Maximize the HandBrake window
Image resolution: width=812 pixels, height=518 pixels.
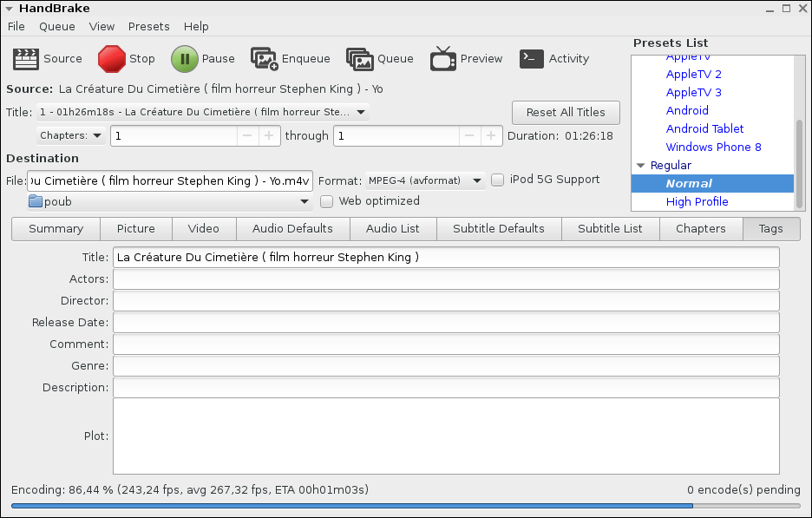click(x=786, y=9)
